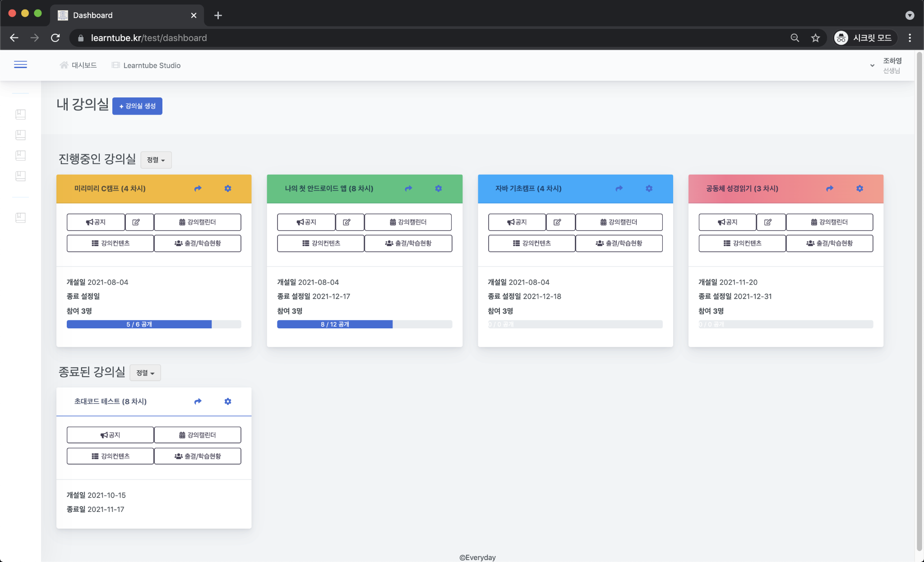Open 강의컨텐츠 on 미리미리 C캠프 card
The image size is (924, 562).
110,243
